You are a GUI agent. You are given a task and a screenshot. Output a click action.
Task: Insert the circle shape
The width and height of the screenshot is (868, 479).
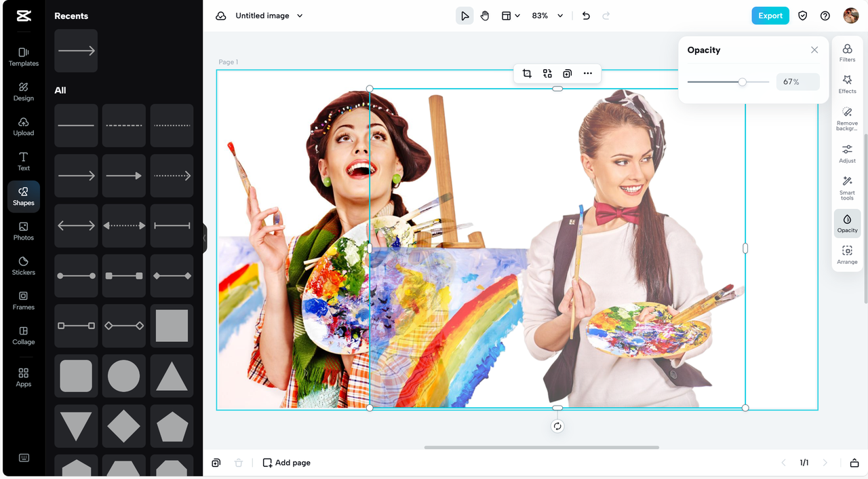tap(124, 376)
